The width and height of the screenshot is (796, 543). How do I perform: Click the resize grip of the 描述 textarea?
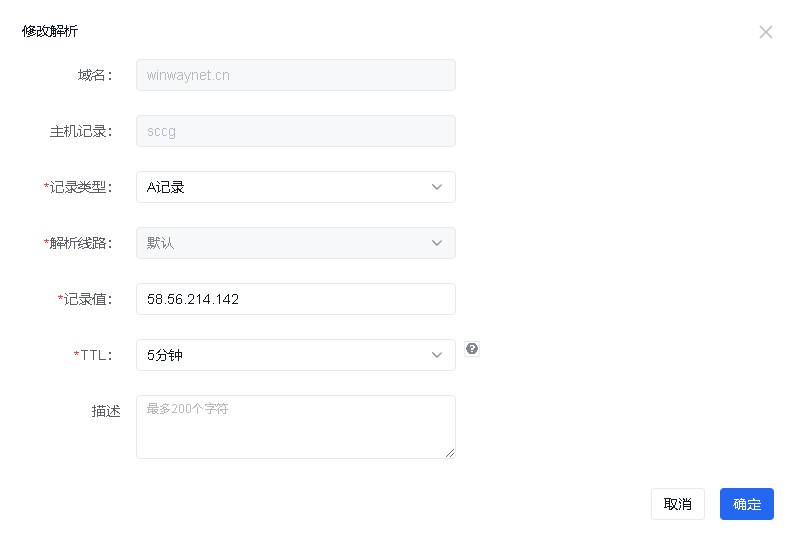(x=450, y=453)
